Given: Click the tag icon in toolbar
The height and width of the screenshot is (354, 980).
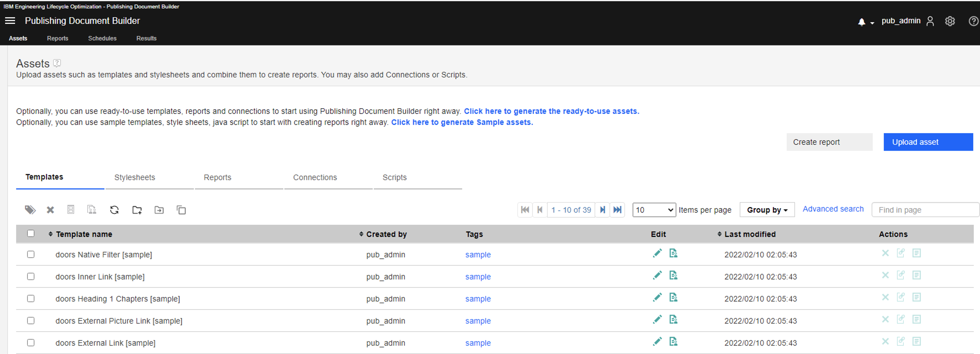Looking at the screenshot, I should [x=30, y=210].
